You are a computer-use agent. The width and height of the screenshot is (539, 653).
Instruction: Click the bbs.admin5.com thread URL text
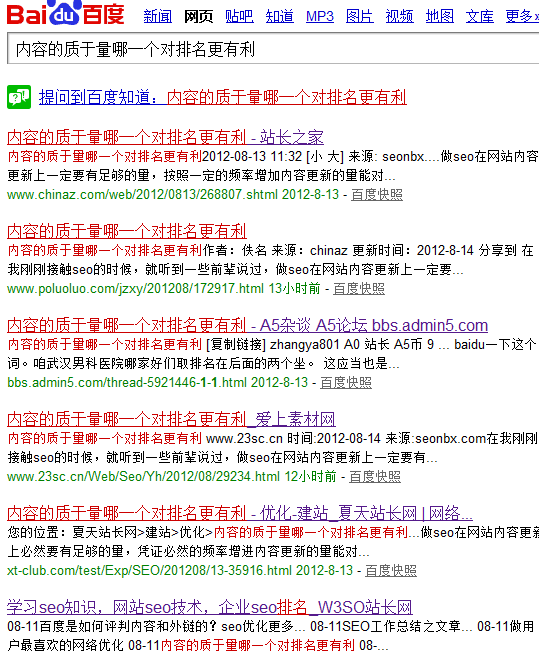point(127,383)
